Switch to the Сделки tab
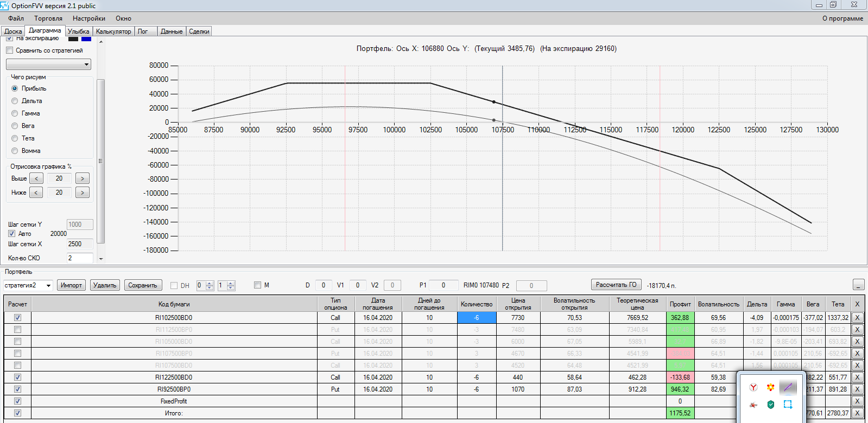868x423 pixels. point(199,31)
